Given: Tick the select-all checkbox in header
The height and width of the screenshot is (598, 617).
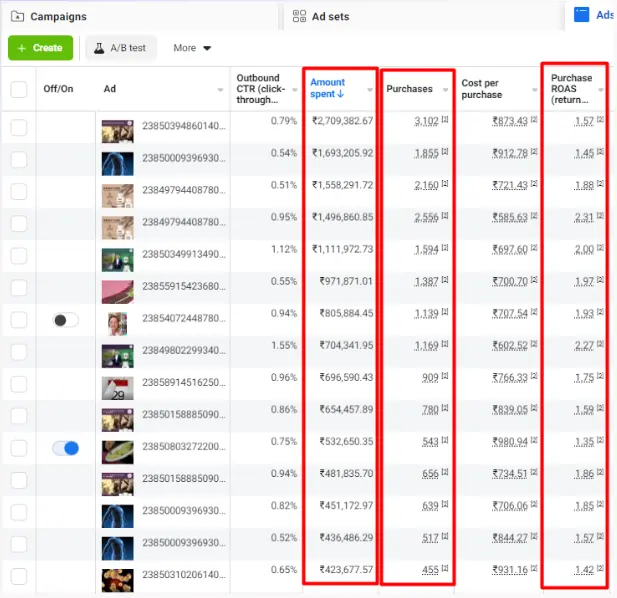Looking at the screenshot, I should tap(19, 89).
